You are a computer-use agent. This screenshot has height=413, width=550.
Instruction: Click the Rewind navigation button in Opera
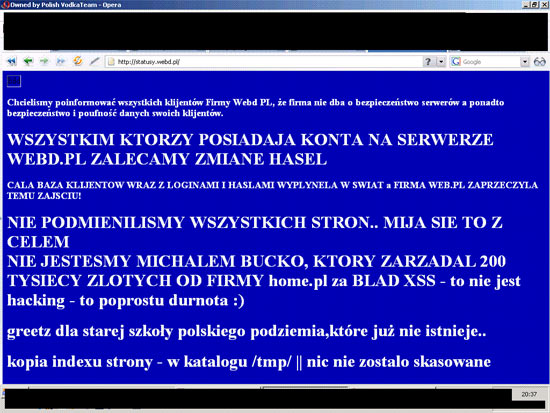pyautogui.click(x=12, y=61)
